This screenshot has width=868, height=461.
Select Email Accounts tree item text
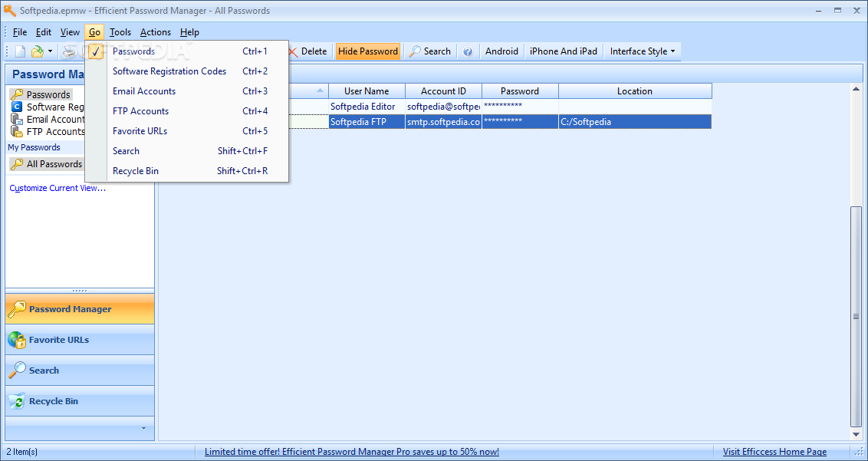click(55, 119)
